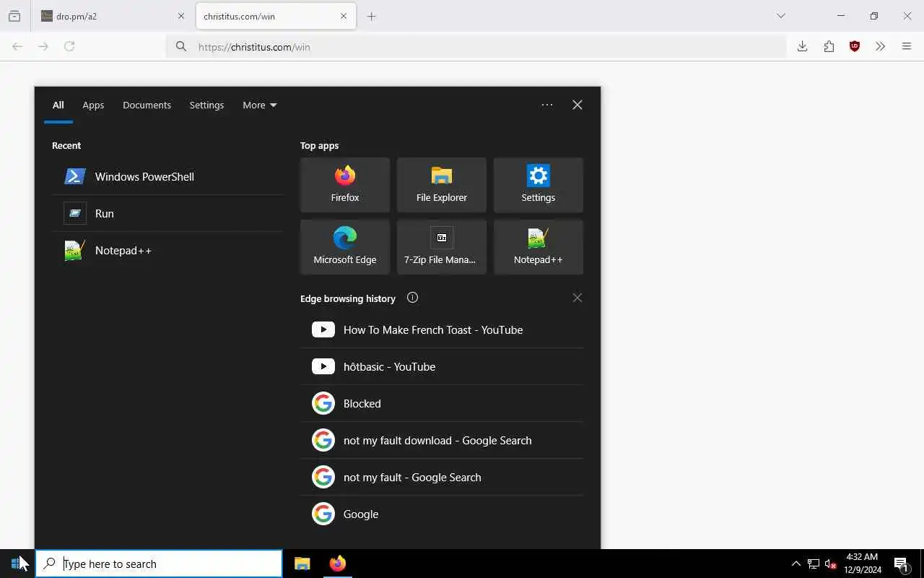Open Notepad++ from Recent list
924x578 pixels.
click(x=167, y=250)
